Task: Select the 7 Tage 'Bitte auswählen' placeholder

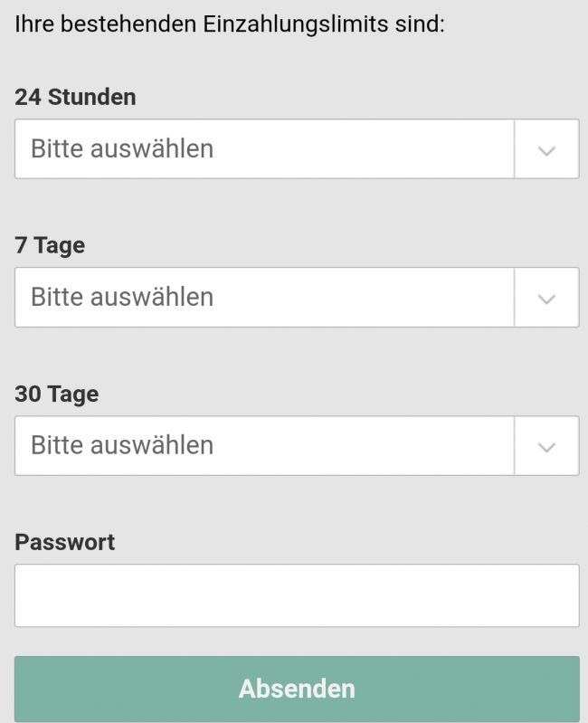Action: (122, 297)
